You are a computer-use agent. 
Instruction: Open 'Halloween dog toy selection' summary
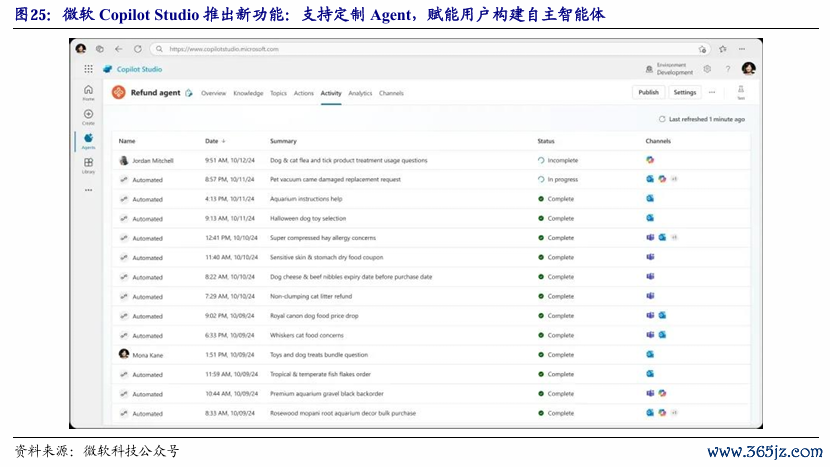[308, 218]
